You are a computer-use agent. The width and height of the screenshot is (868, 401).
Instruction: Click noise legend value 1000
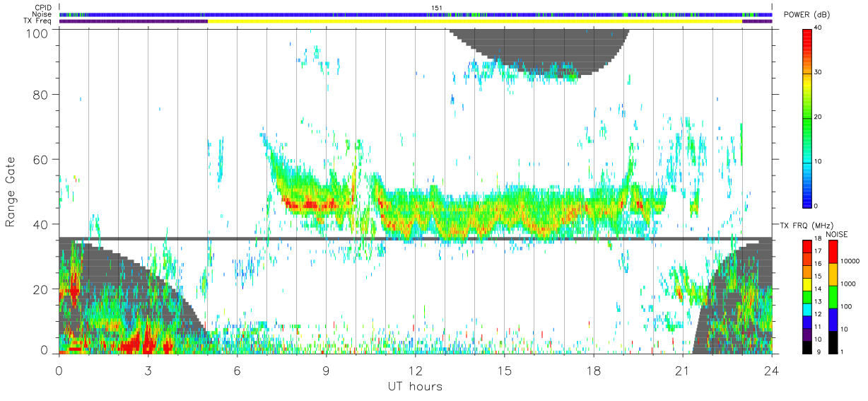(x=847, y=284)
